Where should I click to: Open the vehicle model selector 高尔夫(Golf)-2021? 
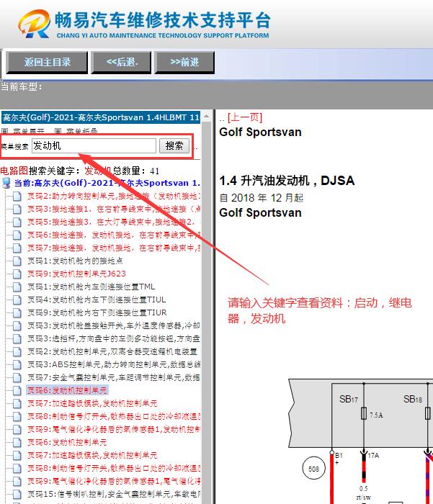click(x=101, y=117)
